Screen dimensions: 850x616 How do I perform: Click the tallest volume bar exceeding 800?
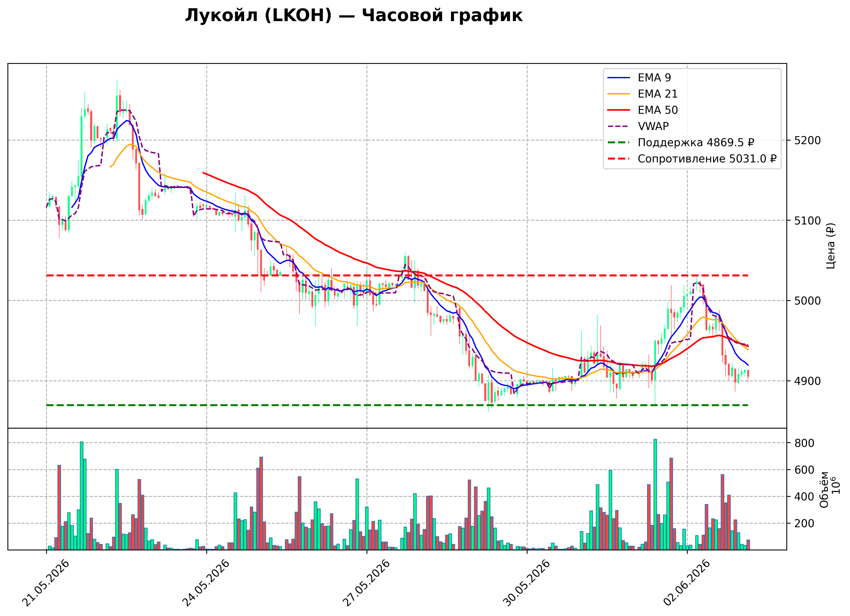(655, 494)
